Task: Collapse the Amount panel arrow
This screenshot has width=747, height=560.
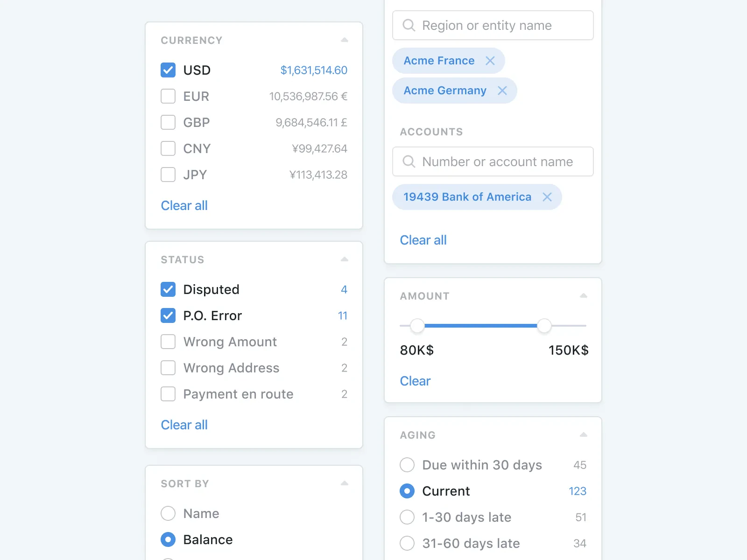Action: pos(583,295)
